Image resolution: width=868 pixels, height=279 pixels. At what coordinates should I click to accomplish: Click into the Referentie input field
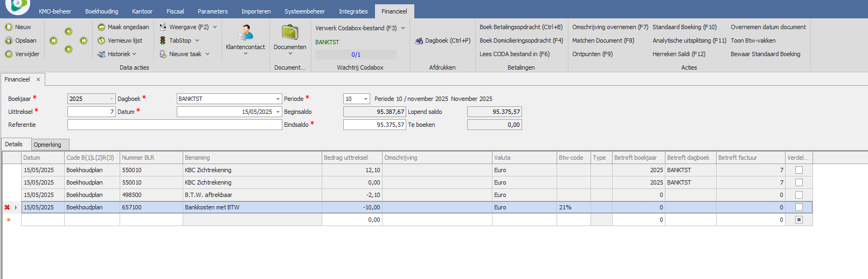(174, 125)
